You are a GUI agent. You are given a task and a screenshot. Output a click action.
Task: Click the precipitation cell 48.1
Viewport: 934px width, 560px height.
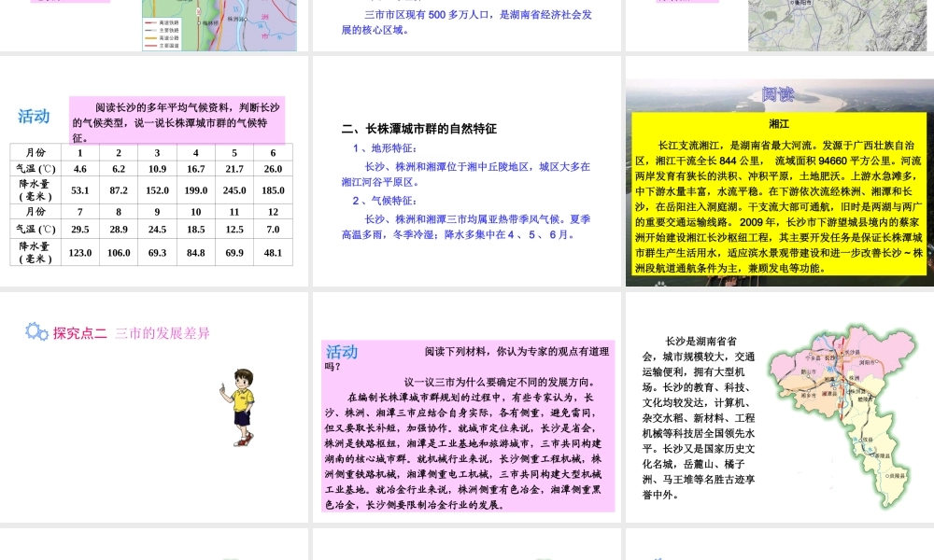(x=273, y=252)
